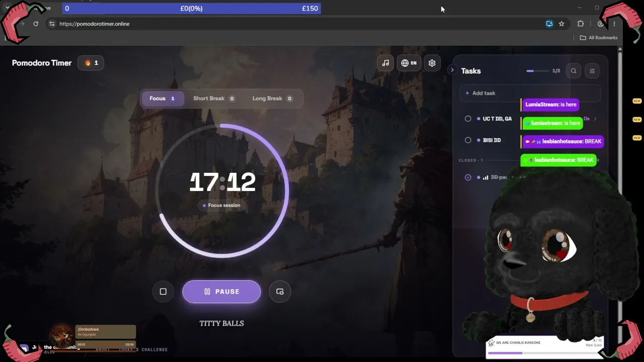Viewport: 644px width, 362px height.
Task: Click the Tasks panel heading
Action: coord(471,71)
